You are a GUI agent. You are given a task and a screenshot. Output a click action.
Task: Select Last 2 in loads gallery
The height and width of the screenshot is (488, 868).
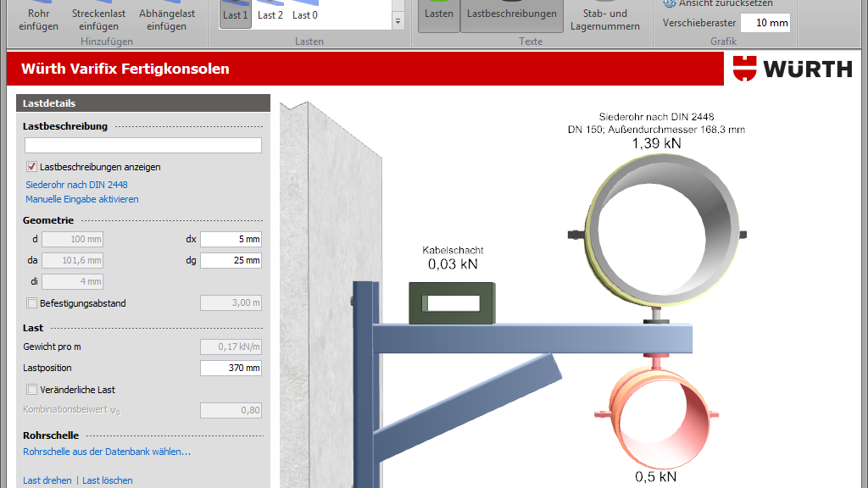pos(270,14)
